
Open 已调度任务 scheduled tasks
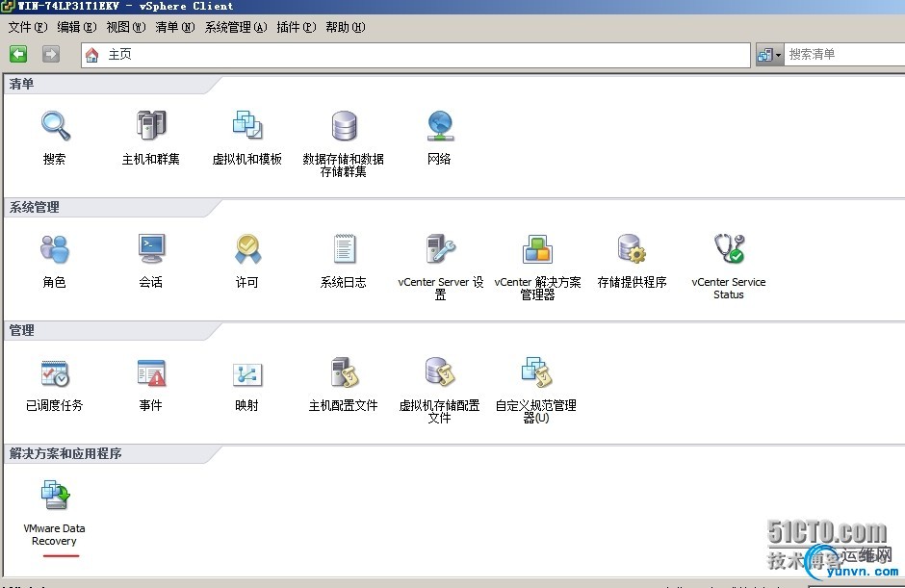coord(55,373)
